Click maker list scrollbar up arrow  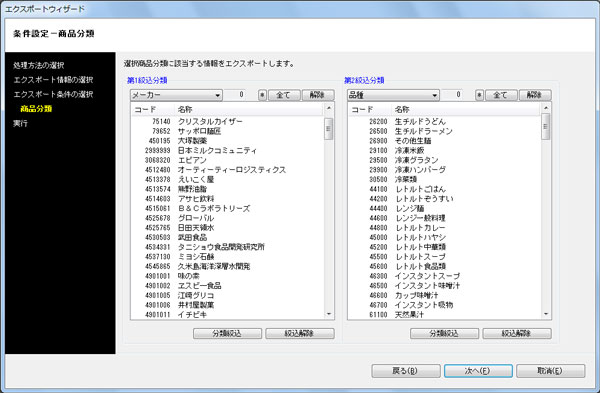coord(329,108)
